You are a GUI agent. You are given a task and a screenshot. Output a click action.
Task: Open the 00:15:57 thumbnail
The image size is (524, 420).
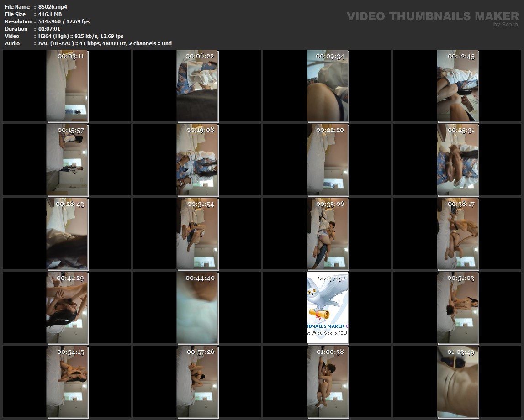67,160
